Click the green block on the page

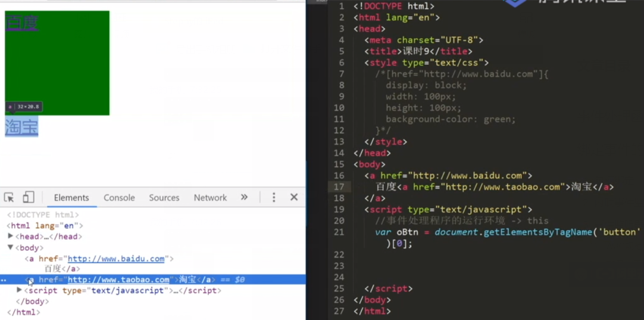(57, 63)
